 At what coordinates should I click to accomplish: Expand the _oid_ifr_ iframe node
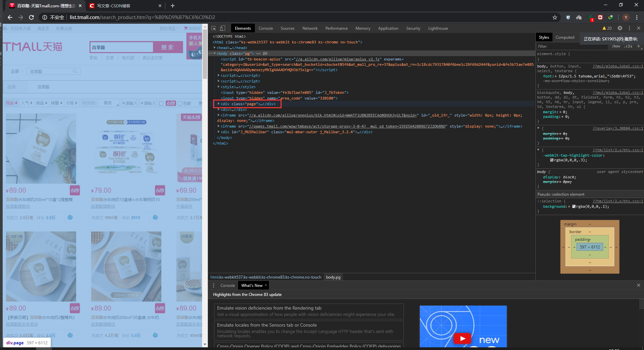click(219, 115)
